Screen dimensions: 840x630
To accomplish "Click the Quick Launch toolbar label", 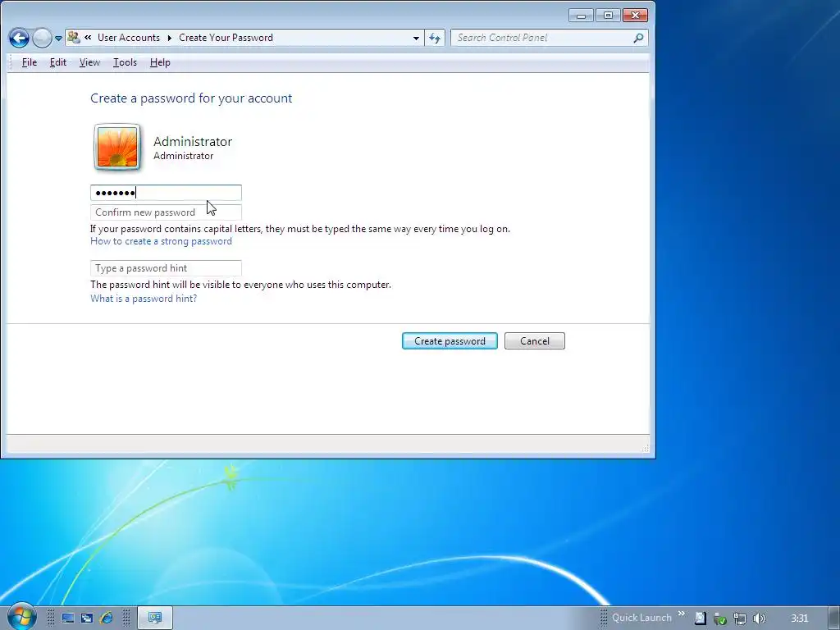I will [x=641, y=618].
